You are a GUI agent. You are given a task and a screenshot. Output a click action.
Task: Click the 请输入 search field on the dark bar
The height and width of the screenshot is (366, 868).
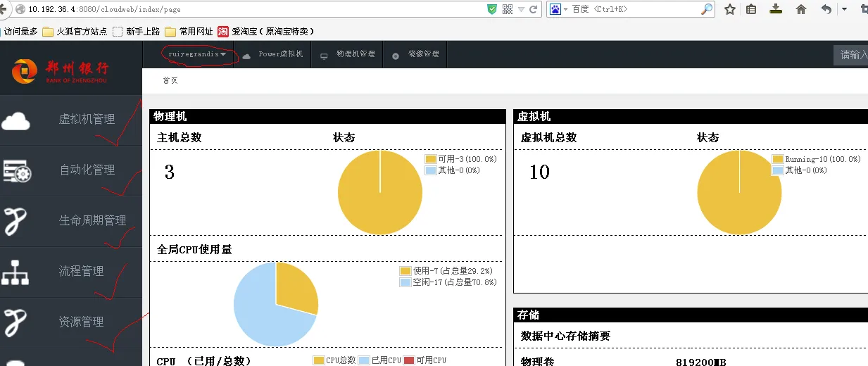click(850, 55)
